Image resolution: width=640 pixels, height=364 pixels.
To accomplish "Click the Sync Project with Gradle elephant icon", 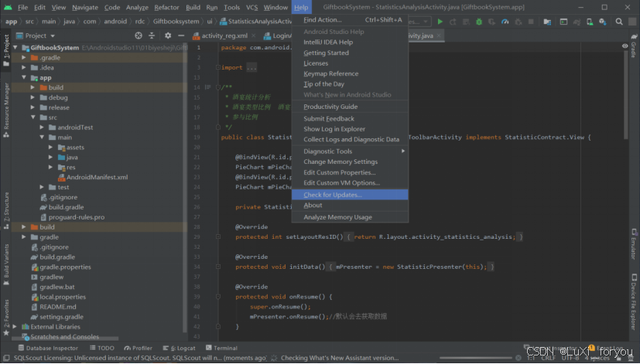I will pyautogui.click(x=577, y=22).
